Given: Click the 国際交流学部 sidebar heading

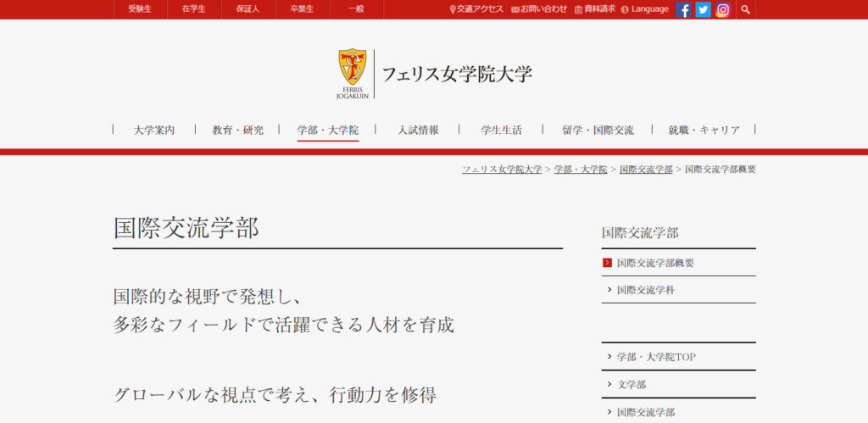Looking at the screenshot, I should (x=640, y=233).
